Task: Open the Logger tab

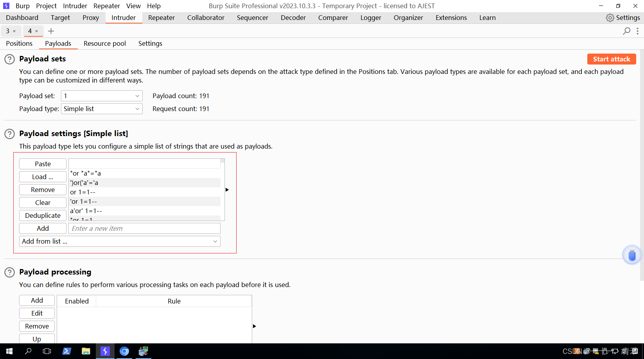Action: coord(371,18)
